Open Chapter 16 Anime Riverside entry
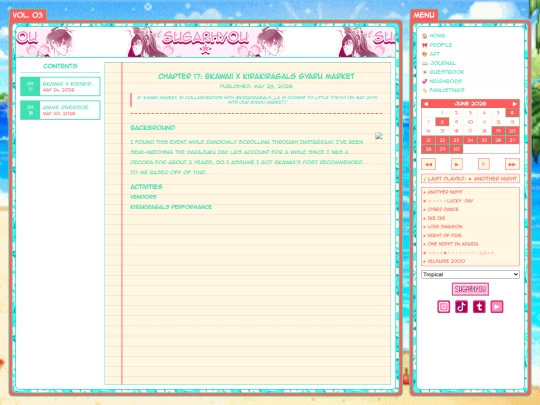This screenshot has width=540, height=405. tap(60, 110)
